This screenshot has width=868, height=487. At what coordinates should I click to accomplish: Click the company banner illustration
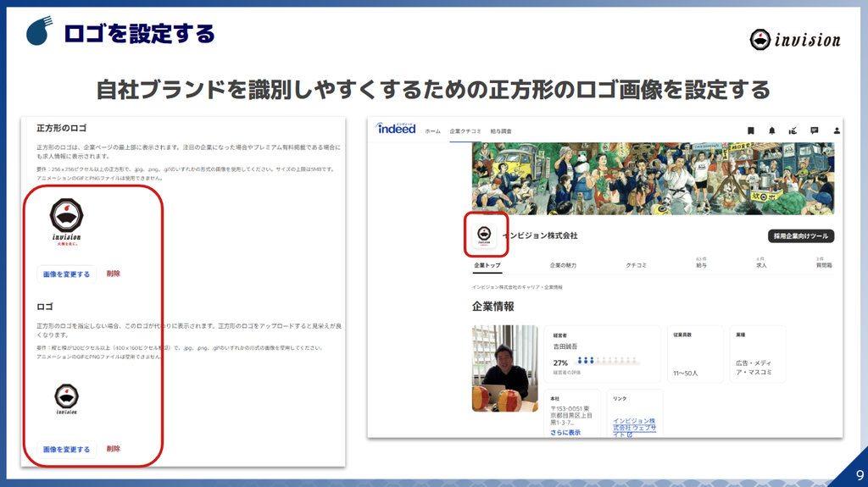point(653,178)
